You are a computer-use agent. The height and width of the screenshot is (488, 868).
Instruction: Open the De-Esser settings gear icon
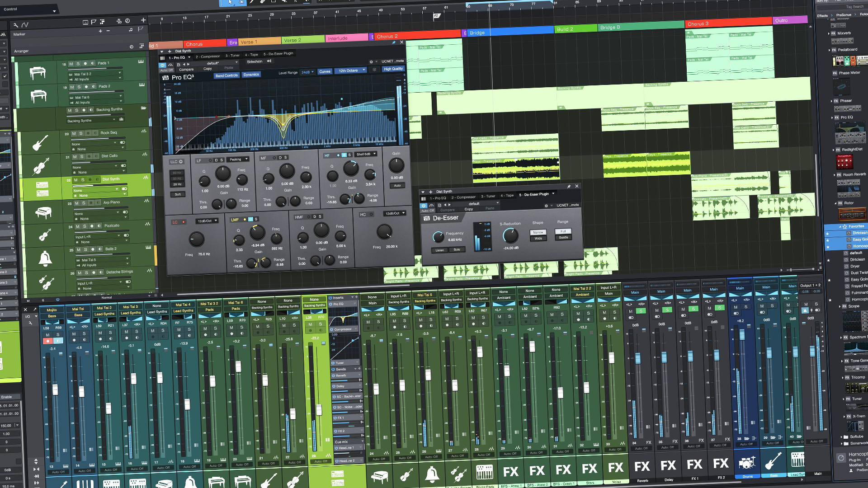[x=546, y=206]
